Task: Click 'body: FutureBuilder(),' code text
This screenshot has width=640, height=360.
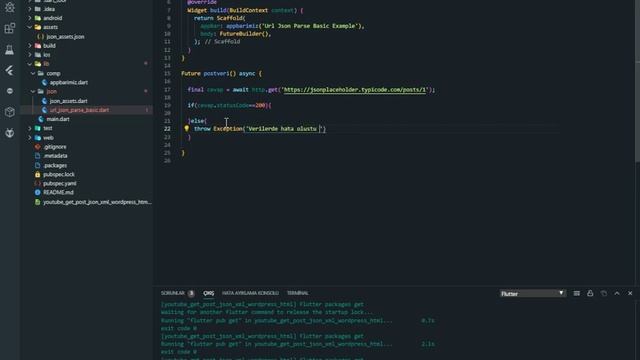Action: (236, 34)
